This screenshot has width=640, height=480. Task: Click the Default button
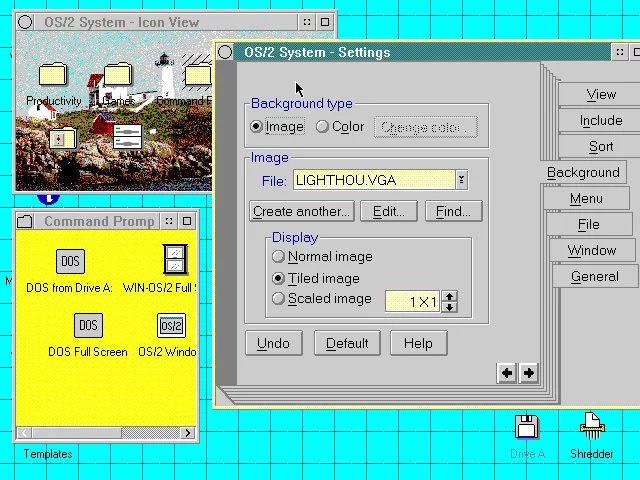[x=347, y=343]
